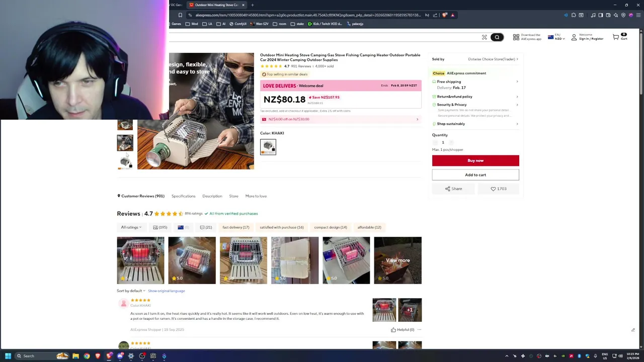Click the browser bookmark page icon
Image resolution: width=644 pixels, height=362 pixels.
[x=180, y=15]
